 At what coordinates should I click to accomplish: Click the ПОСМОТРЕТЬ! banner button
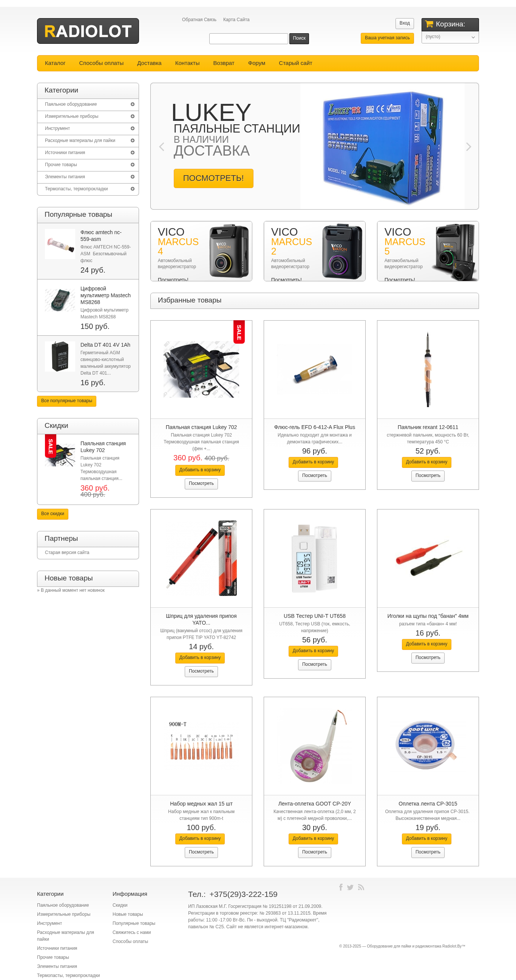coord(213,178)
